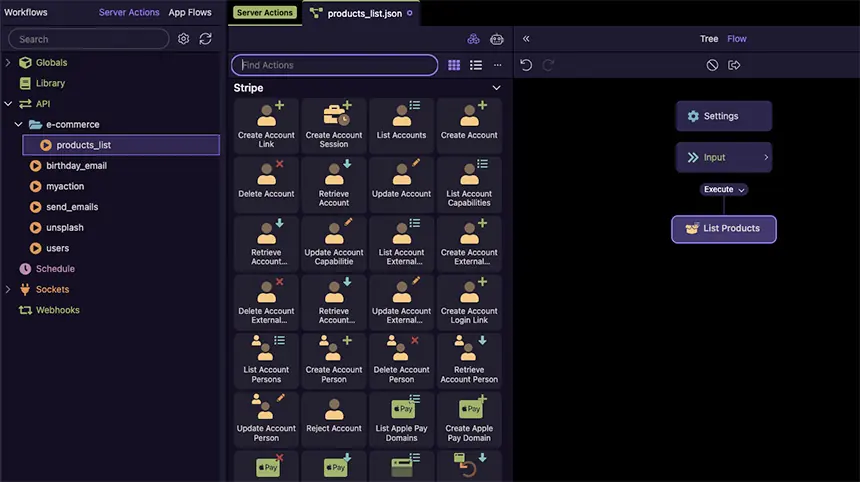Refresh the workflows list
This screenshot has height=482, width=860.
(206, 39)
